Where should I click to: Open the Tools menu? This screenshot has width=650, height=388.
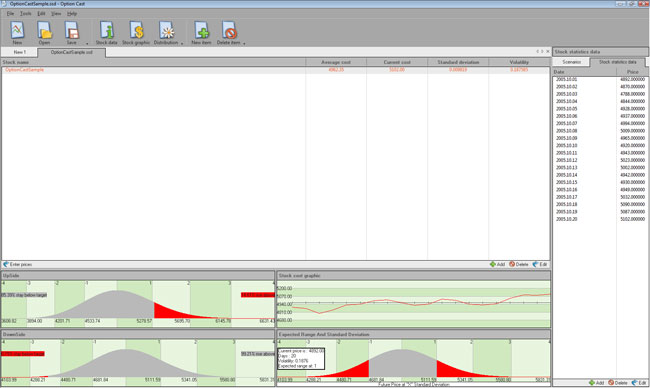[x=26, y=14]
